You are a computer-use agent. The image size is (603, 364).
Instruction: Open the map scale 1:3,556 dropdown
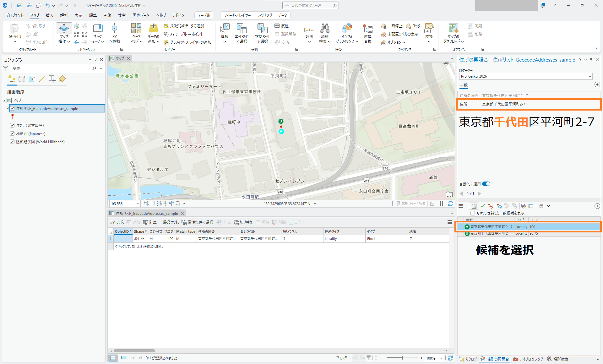coord(138,204)
